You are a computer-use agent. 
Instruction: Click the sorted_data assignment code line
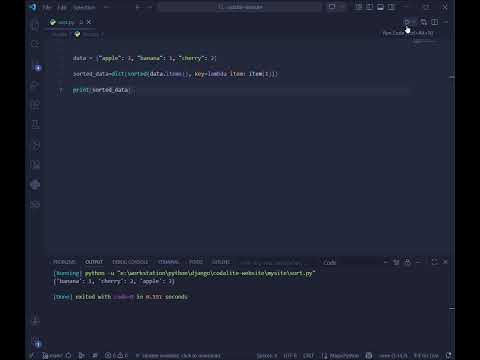(175, 74)
